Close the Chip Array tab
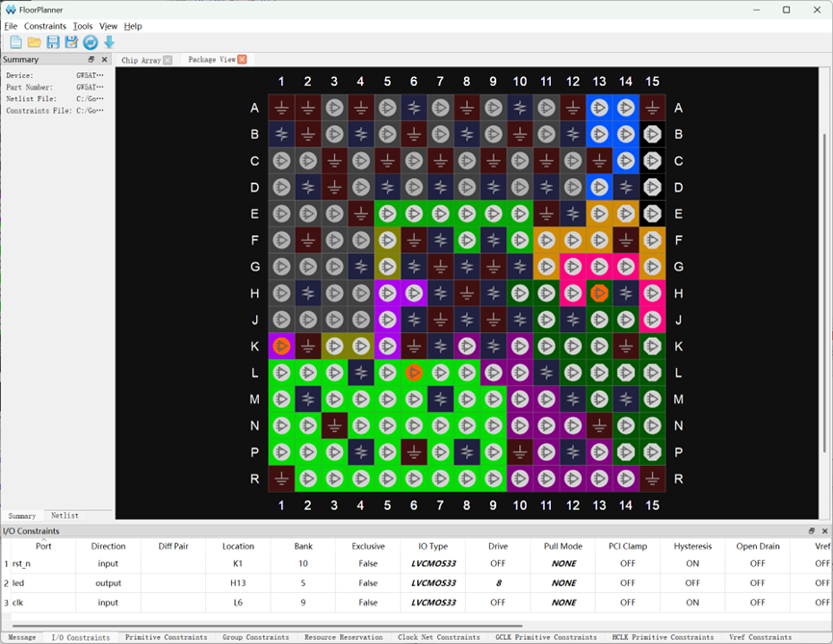 168,60
